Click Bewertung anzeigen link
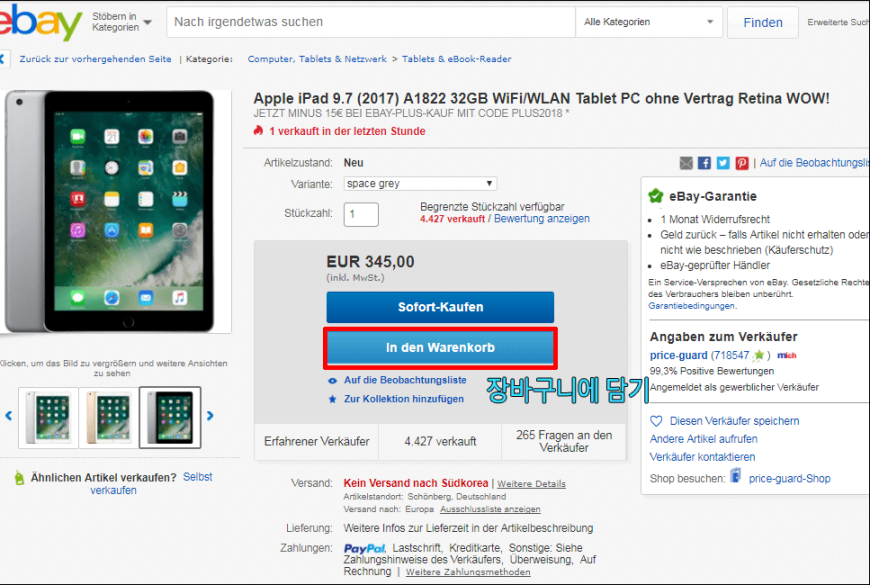 point(542,219)
